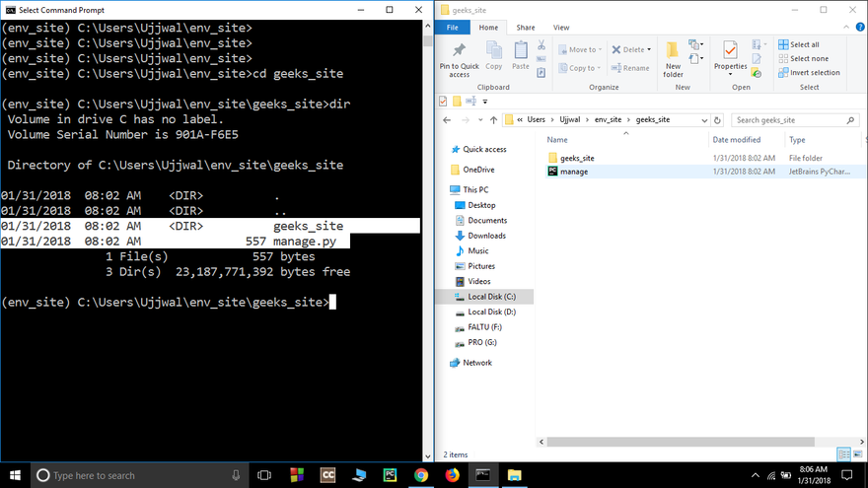The height and width of the screenshot is (488, 868).
Task: Click the Copy path icon
Action: (x=542, y=58)
